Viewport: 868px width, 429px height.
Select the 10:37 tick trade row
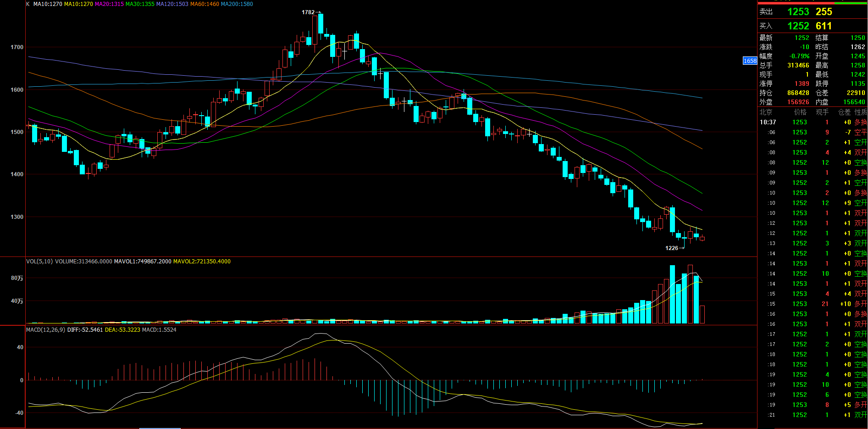pyautogui.click(x=812, y=123)
